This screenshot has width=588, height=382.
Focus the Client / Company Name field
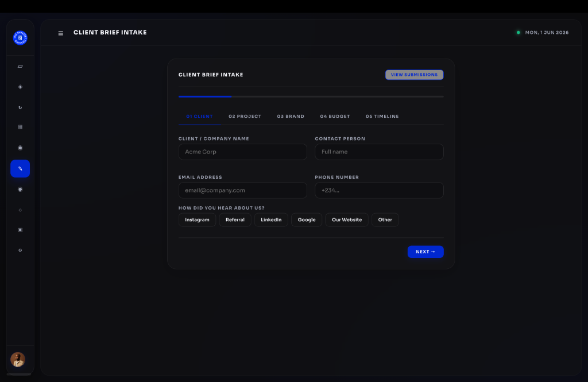coord(243,152)
